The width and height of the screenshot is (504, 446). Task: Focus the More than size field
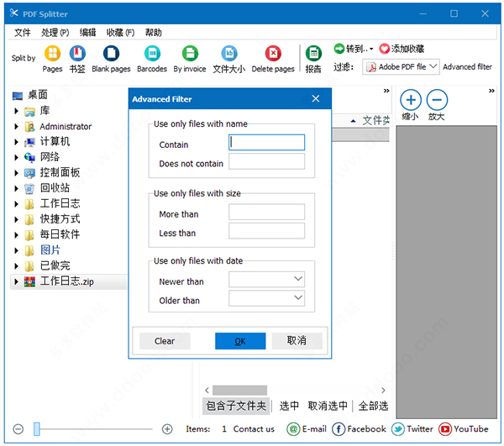pyautogui.click(x=266, y=212)
